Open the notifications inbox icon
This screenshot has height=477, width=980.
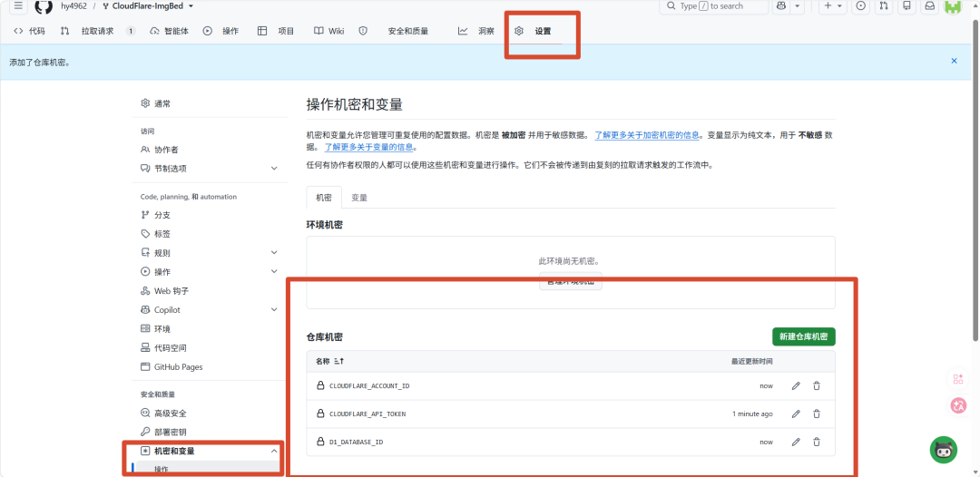(x=930, y=6)
